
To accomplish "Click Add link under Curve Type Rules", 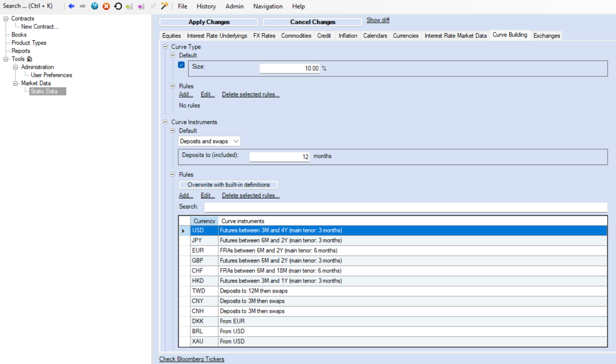I will point(186,94).
